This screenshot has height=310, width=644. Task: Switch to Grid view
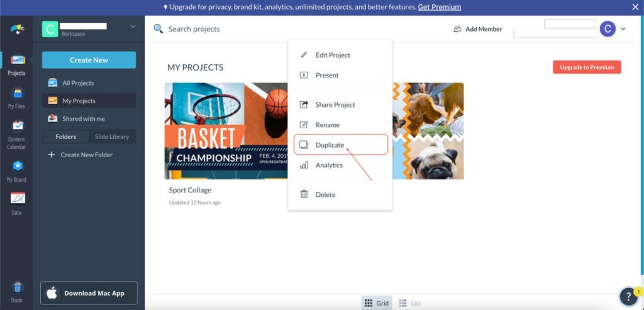pyautogui.click(x=377, y=303)
